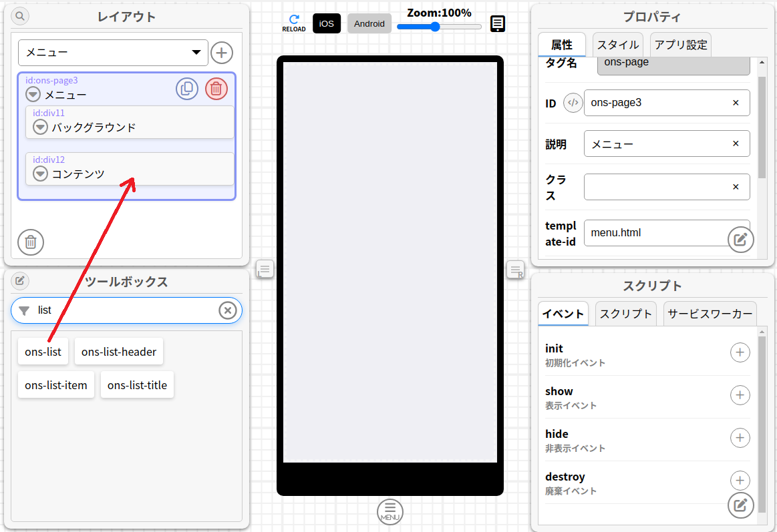Click the code icon beside the ID field
Viewport: 777px width, 532px height.
[573, 102]
